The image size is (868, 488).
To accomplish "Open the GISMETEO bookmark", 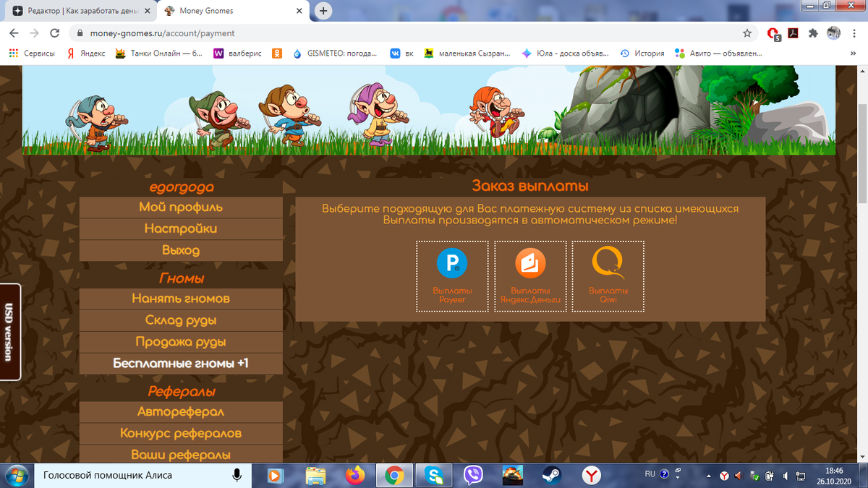I will [336, 53].
